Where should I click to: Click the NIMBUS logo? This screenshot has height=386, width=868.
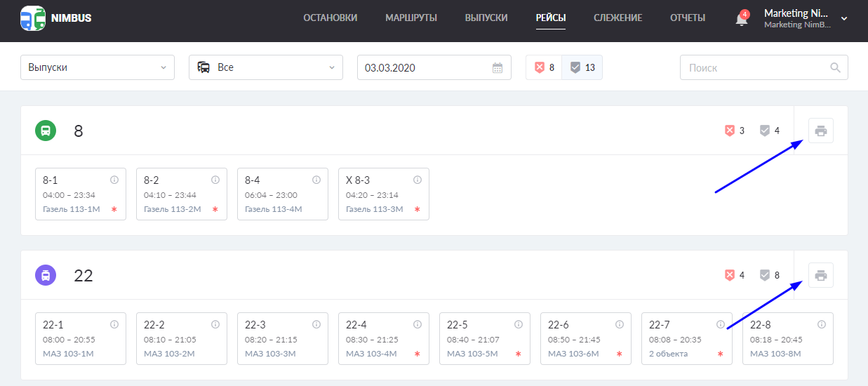(x=55, y=18)
